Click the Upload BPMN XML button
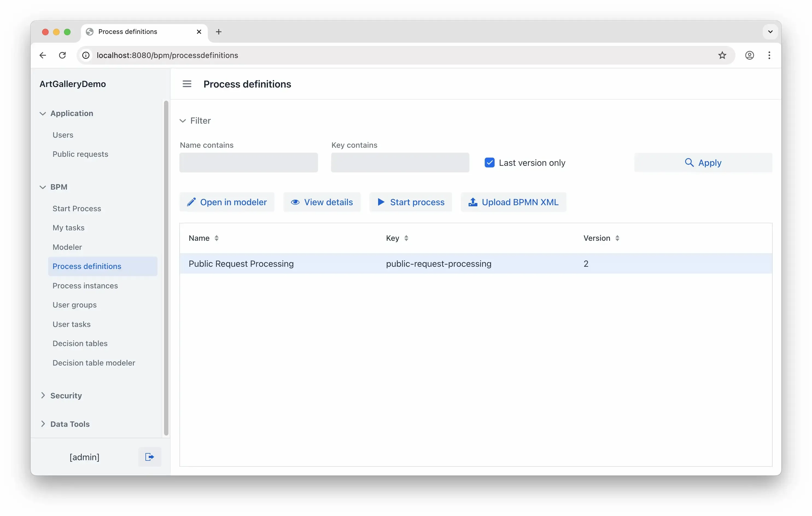Screen dimensions: 812x516 [513, 202]
